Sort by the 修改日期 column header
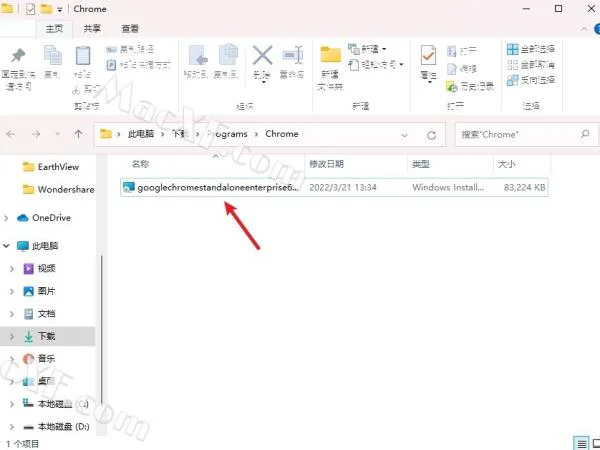This screenshot has height=450, width=600. [x=326, y=164]
